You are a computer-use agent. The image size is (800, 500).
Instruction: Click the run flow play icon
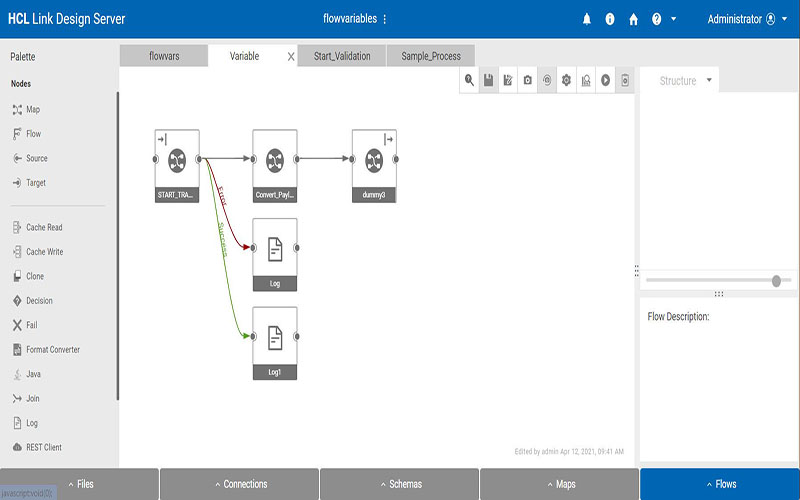605,80
